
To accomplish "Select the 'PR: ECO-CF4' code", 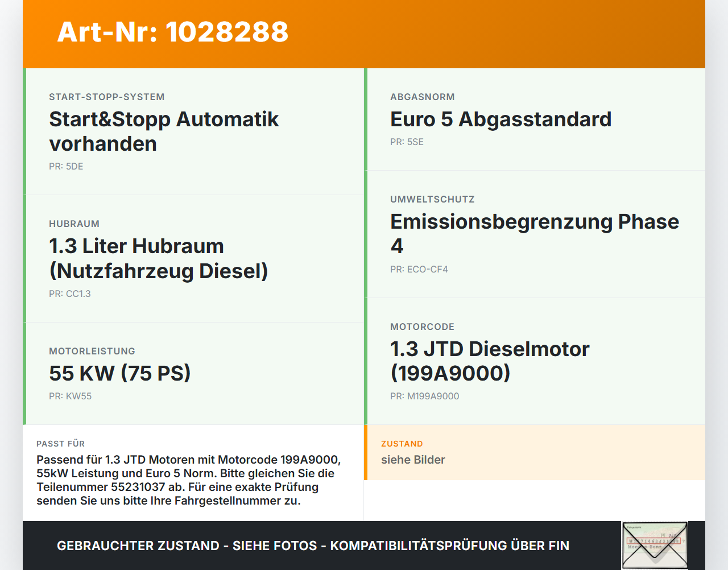I will tap(419, 269).
